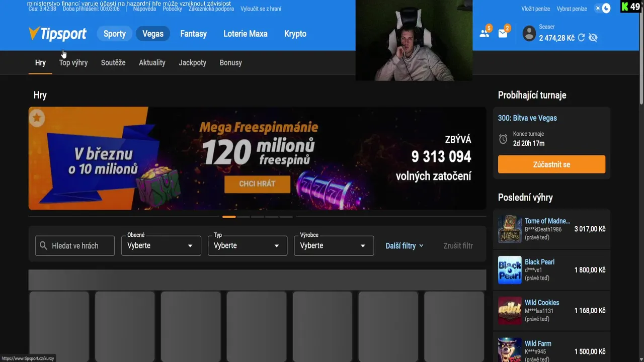Open Wild Farm game thumbnail

click(510, 350)
